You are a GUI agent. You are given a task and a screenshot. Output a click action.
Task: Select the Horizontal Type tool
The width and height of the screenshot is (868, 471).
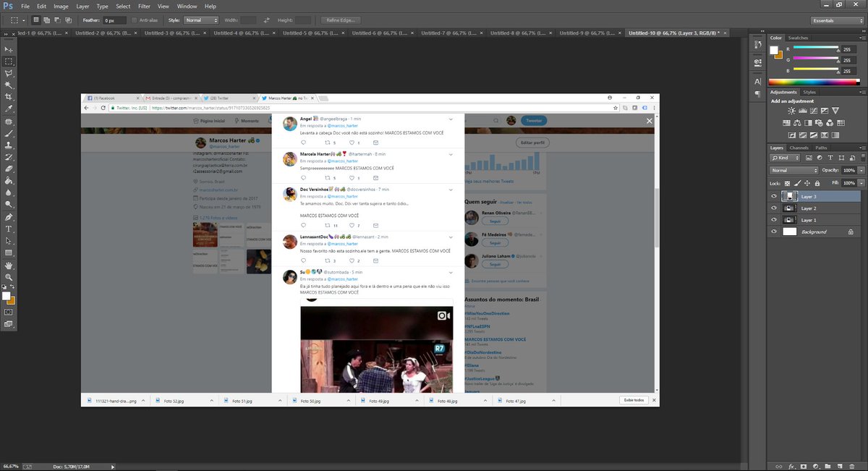pos(9,229)
